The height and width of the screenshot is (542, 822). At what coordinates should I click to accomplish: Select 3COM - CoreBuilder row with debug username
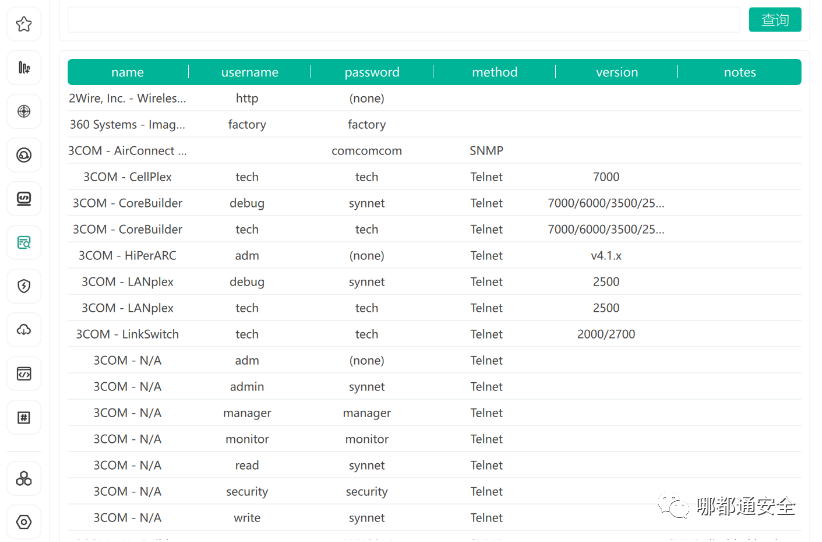(x=434, y=203)
